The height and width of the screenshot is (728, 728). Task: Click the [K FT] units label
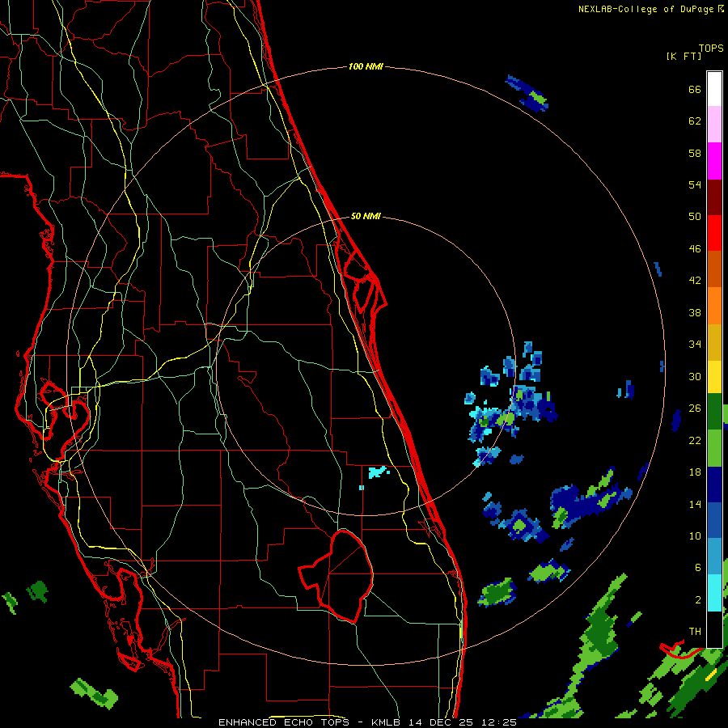tap(684, 56)
